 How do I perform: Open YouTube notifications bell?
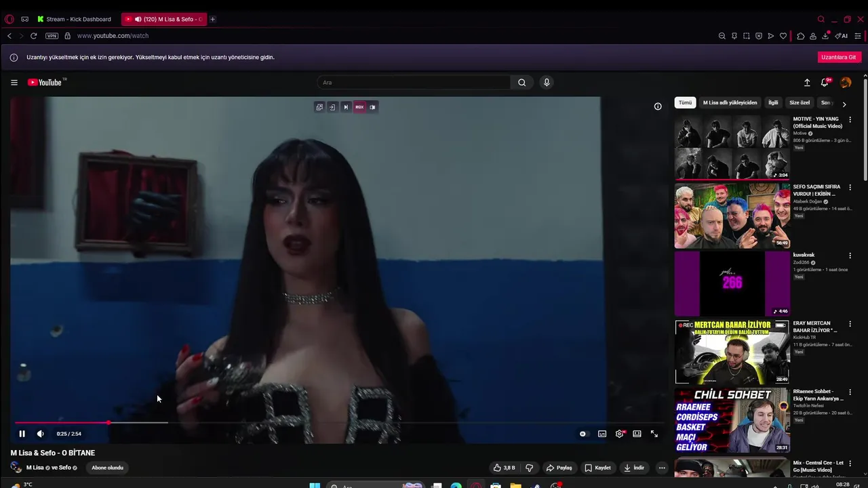825,83
